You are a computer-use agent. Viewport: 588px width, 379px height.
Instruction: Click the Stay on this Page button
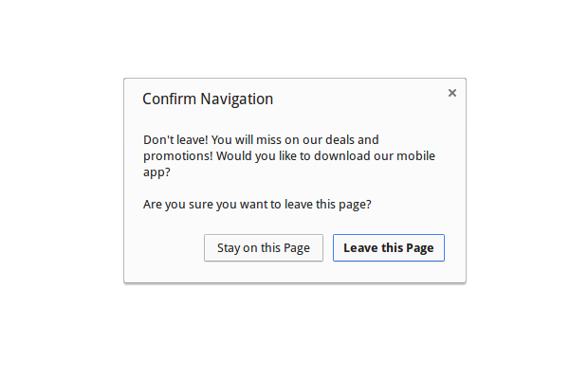pos(264,248)
